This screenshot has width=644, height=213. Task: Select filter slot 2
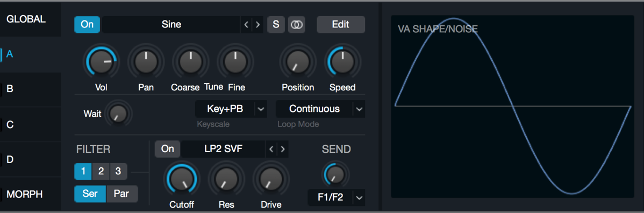(101, 172)
